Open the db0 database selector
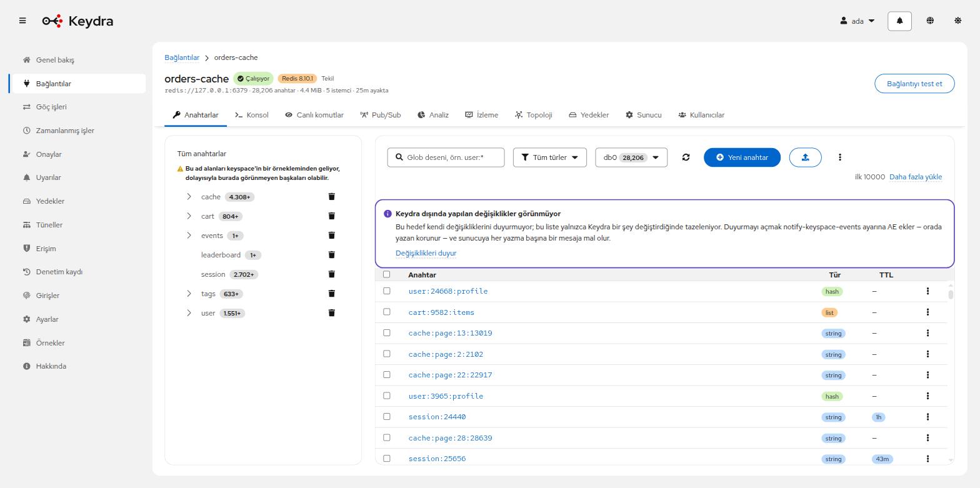980x488 pixels. [x=631, y=157]
